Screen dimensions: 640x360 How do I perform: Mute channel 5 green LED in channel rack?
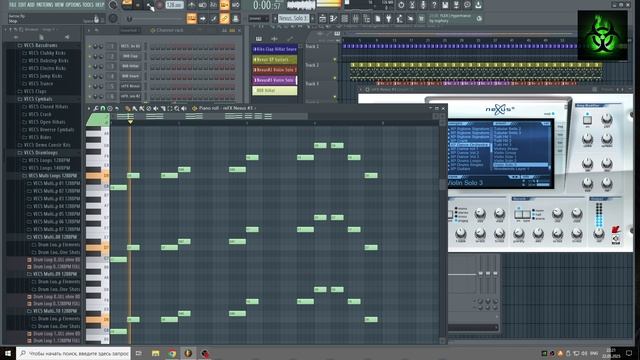click(89, 86)
